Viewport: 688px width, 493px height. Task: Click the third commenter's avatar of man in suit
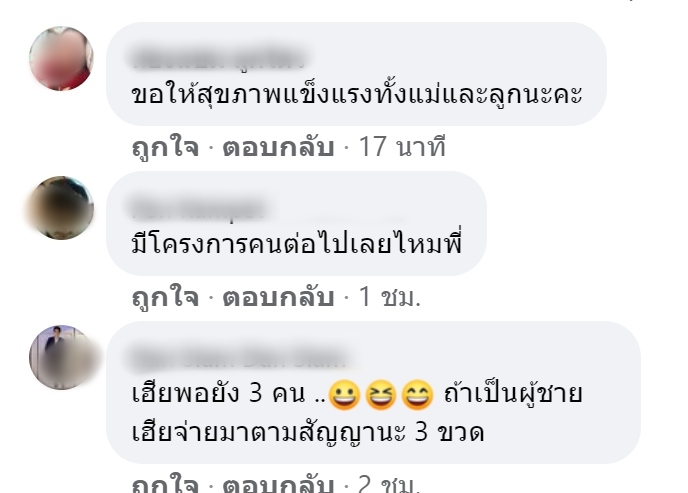click(61, 357)
